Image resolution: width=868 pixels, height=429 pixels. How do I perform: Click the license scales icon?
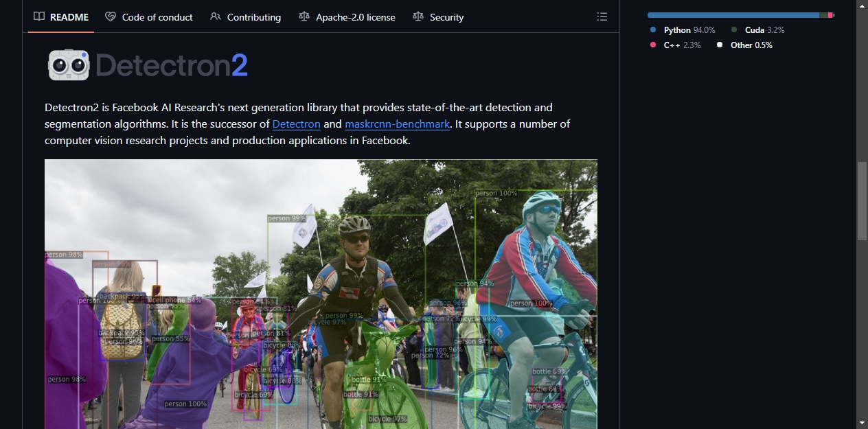tap(304, 17)
